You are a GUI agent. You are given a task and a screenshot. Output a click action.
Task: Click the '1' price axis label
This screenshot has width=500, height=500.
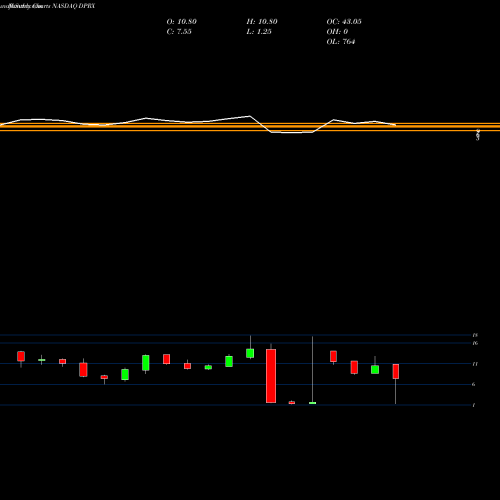(474, 405)
